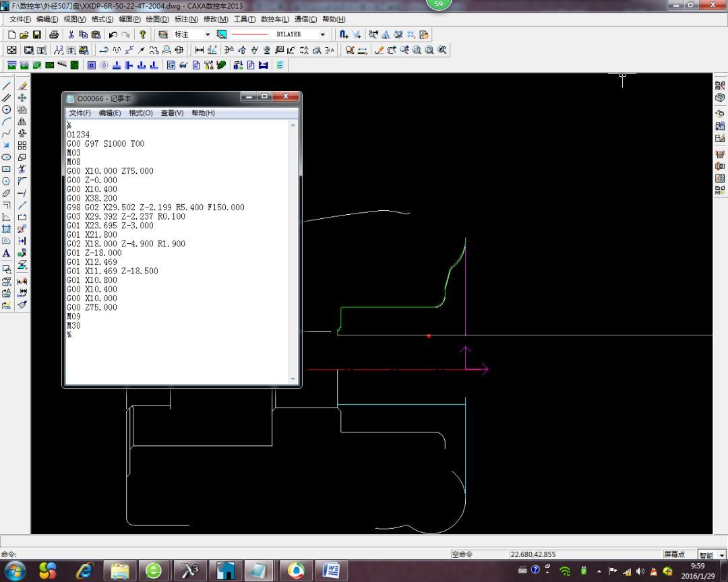
Task: Click the Print icon in toolbar
Action: tap(54, 34)
